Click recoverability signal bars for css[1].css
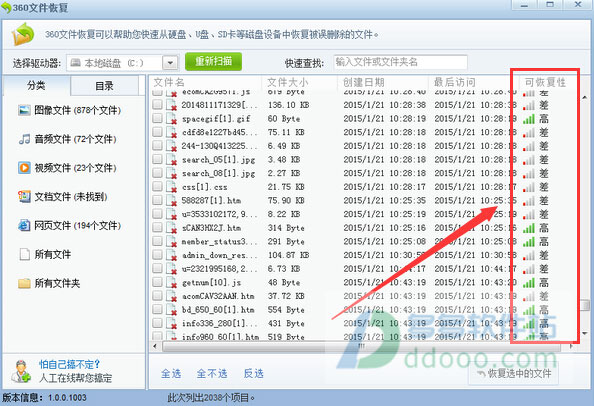Viewport: 594px width, 406px height. pos(529,187)
